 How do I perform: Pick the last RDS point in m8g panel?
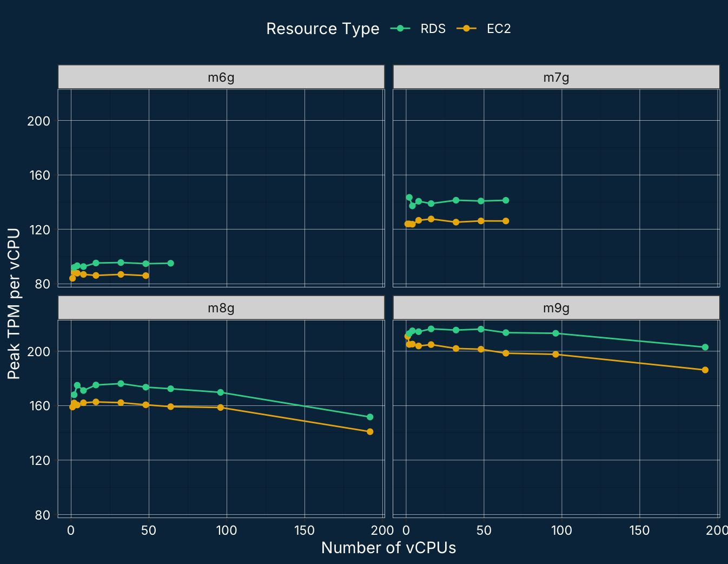(x=370, y=417)
